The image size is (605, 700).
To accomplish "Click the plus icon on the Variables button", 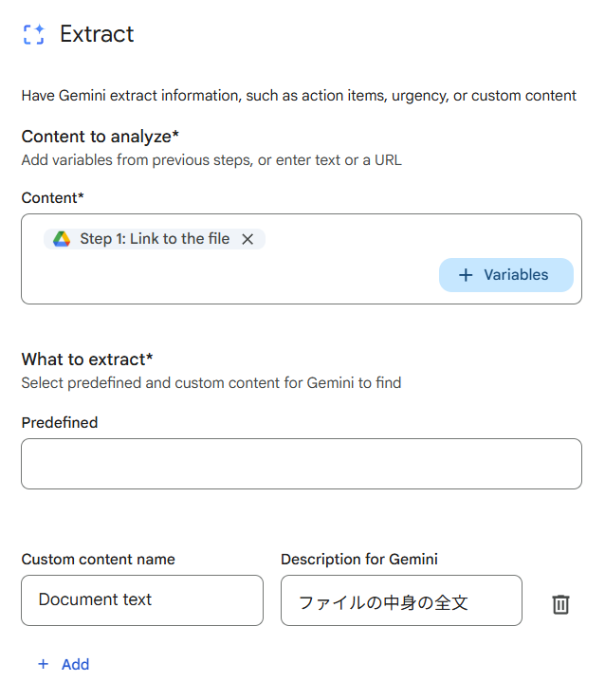I will click(x=466, y=275).
